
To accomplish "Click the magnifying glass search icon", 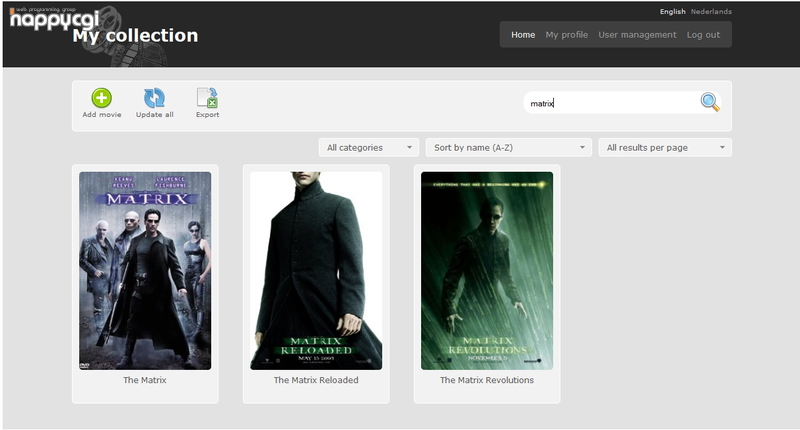I will point(710,102).
